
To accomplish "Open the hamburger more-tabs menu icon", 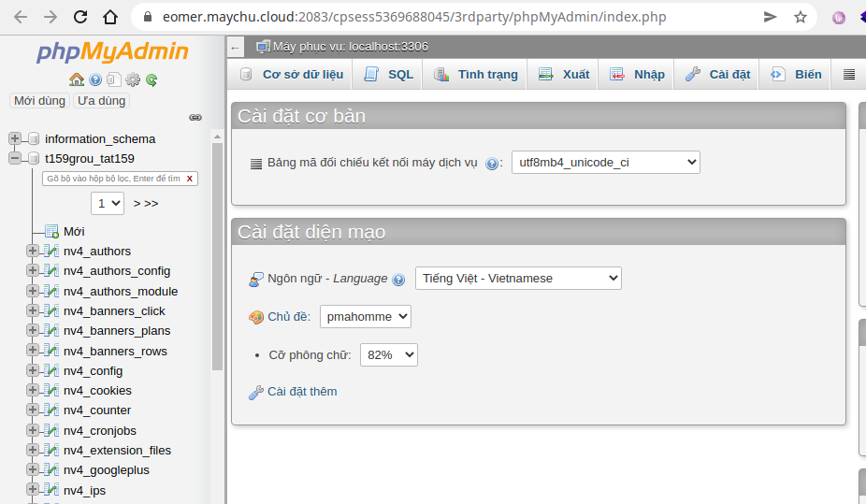I will 849,75.
